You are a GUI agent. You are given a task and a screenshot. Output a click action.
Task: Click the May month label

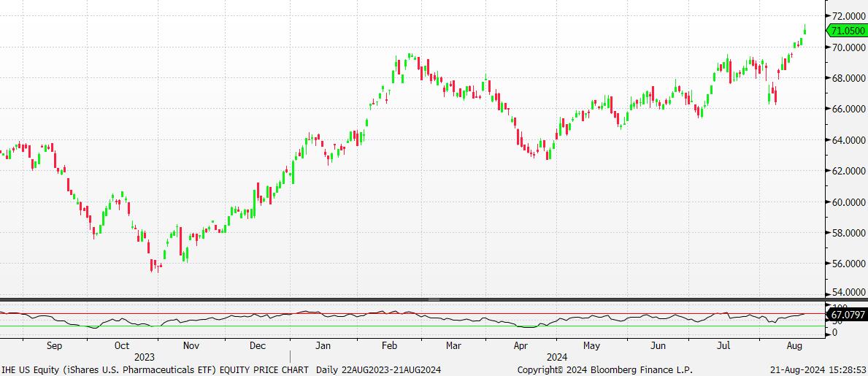591,345
